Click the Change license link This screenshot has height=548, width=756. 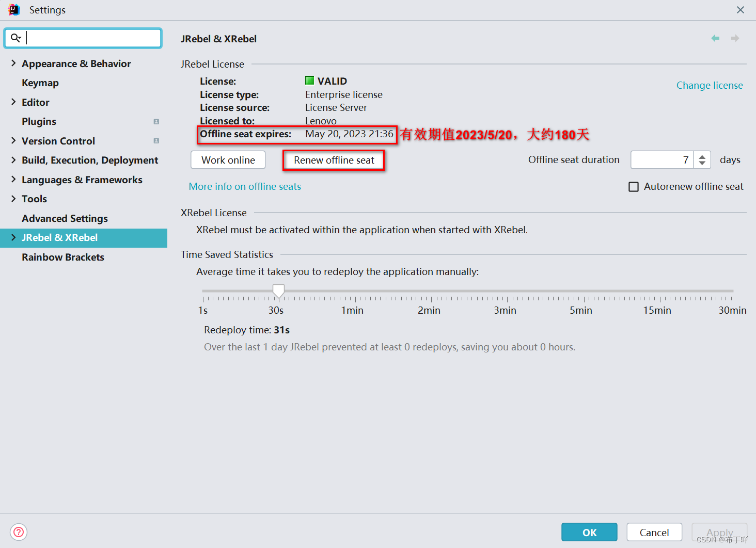(x=710, y=85)
